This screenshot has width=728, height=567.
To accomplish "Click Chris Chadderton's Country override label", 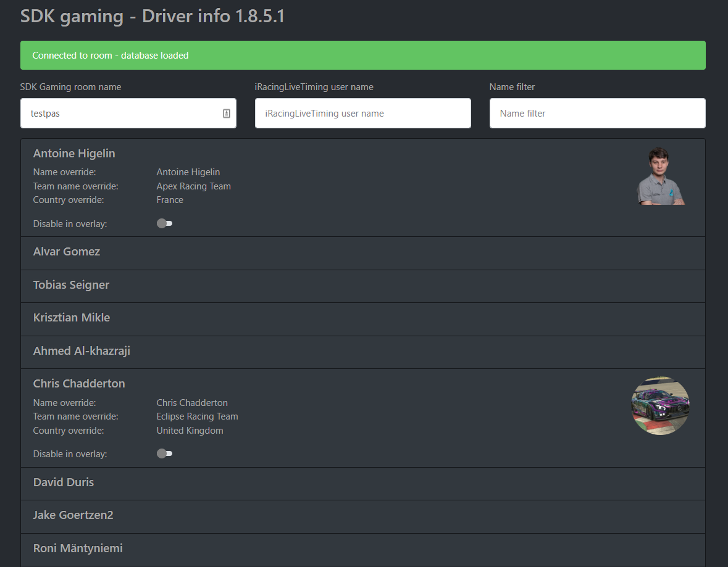I will coord(69,431).
